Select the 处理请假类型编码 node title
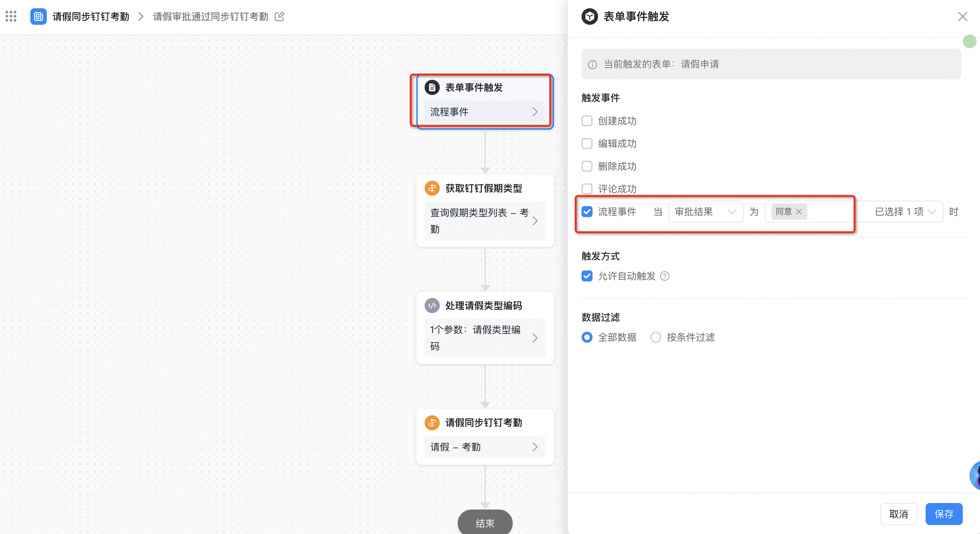 click(x=483, y=306)
